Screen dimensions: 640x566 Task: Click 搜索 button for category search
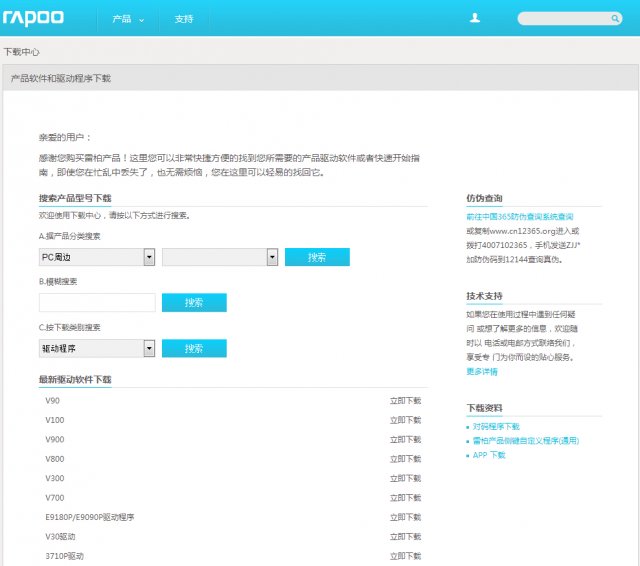click(x=317, y=257)
